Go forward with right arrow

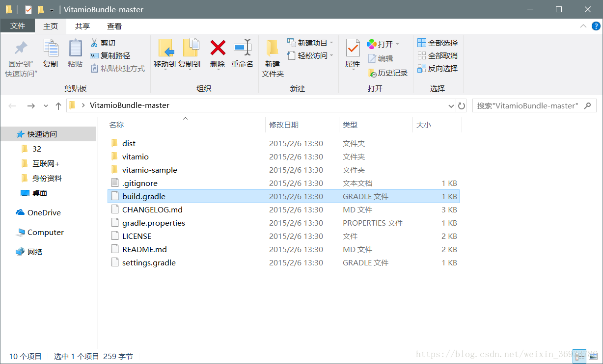pyautogui.click(x=31, y=105)
